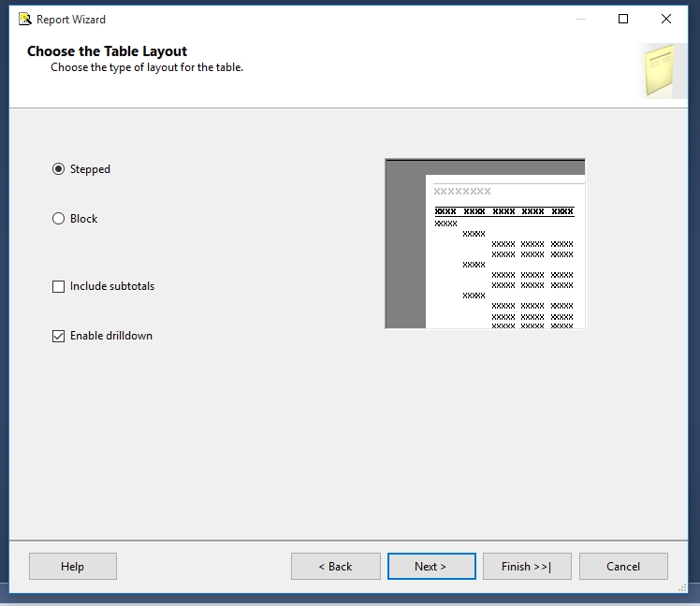
Task: Click the 'Choose the type of layout' subtitle
Action: pos(147,67)
